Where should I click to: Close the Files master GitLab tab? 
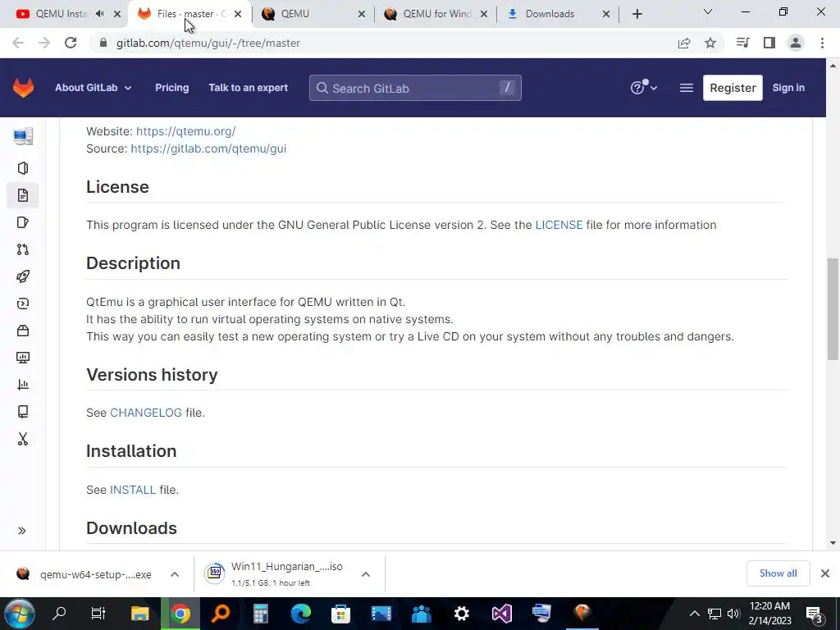(238, 14)
